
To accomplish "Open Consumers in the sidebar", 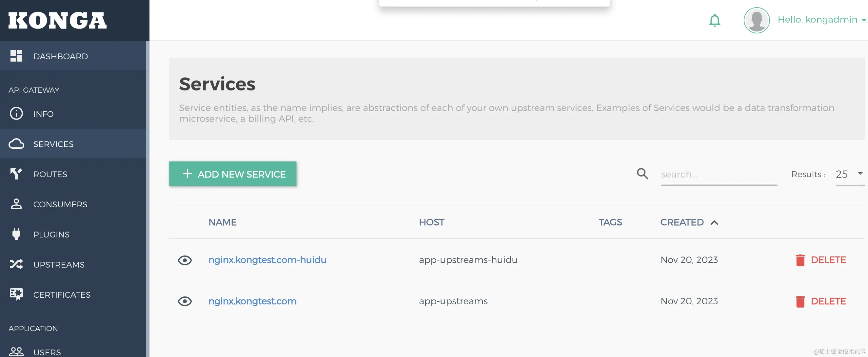I will click(x=60, y=204).
